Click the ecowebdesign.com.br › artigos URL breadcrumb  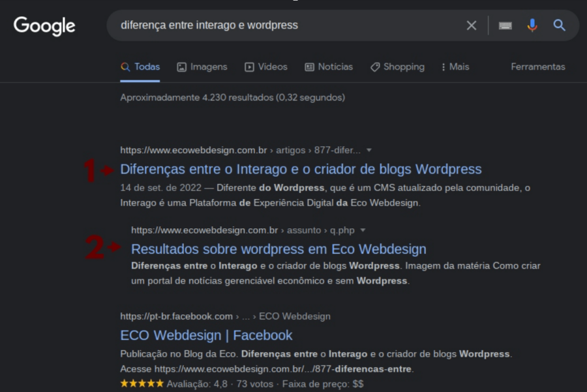click(240, 150)
